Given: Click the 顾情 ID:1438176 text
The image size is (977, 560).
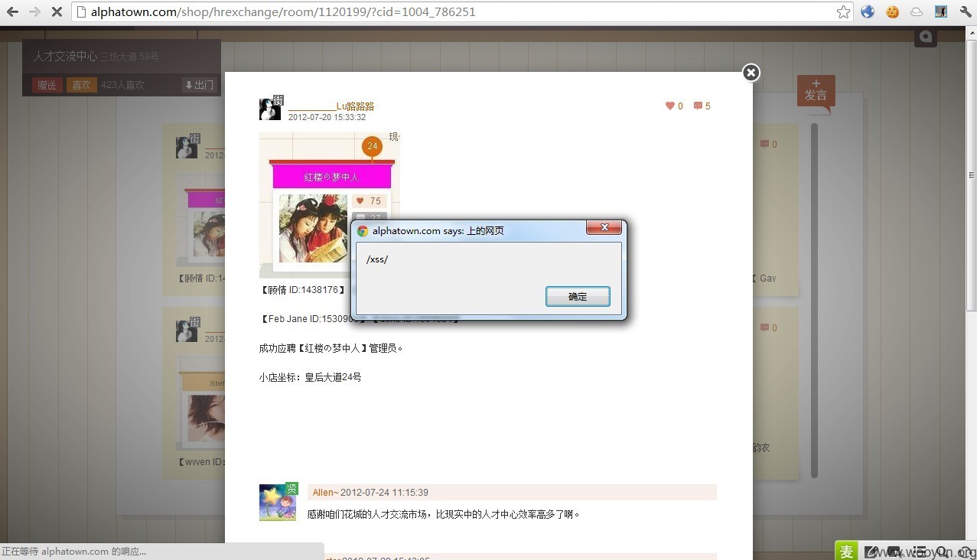Looking at the screenshot, I should (302, 290).
